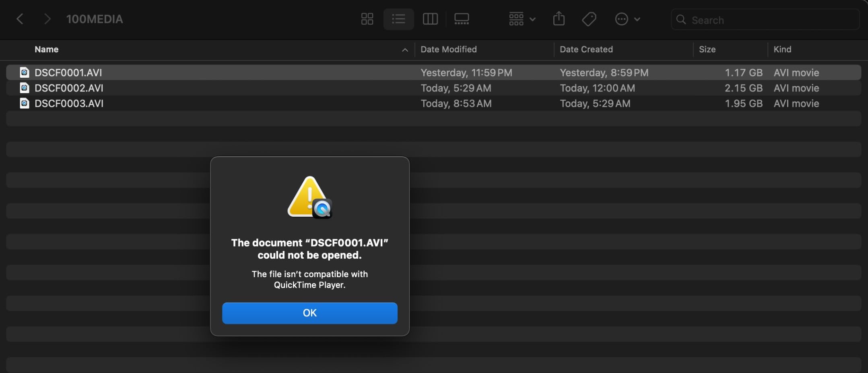
Task: Click the Finder Search field
Action: (x=765, y=20)
